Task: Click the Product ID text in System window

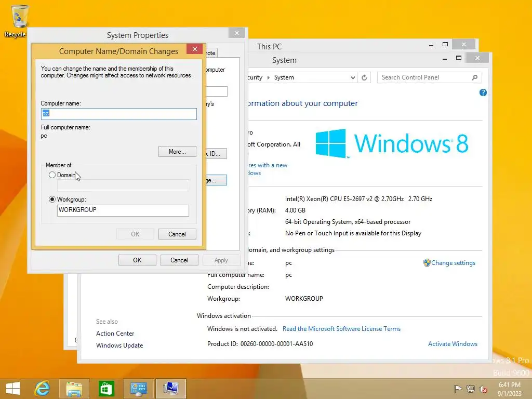Action: click(x=260, y=344)
